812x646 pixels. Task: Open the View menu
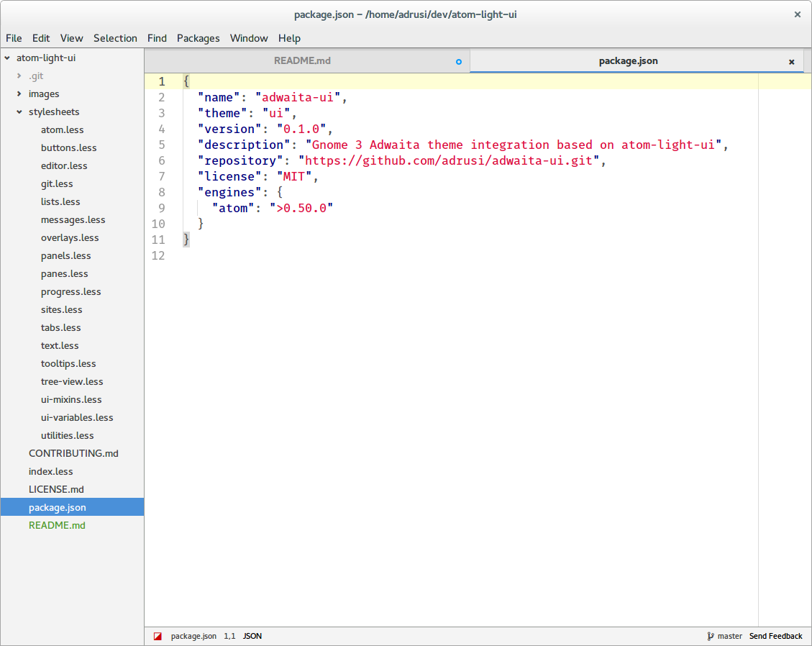click(x=71, y=38)
